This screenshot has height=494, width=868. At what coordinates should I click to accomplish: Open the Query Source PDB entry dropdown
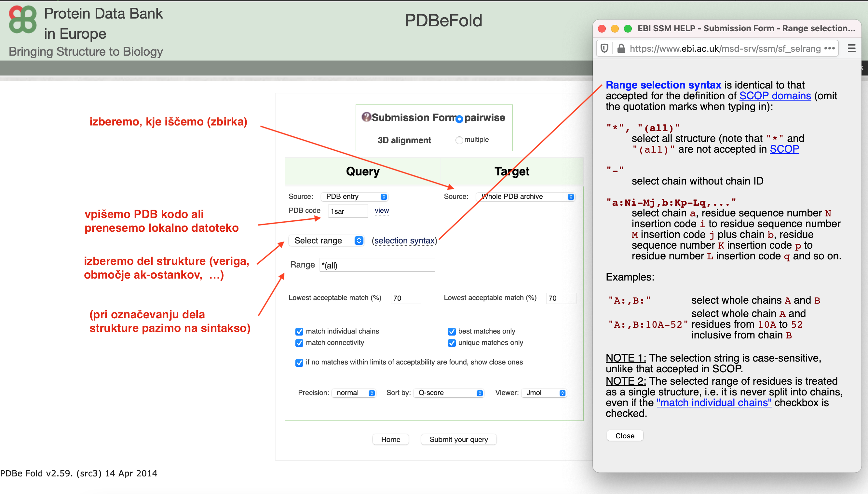point(355,197)
